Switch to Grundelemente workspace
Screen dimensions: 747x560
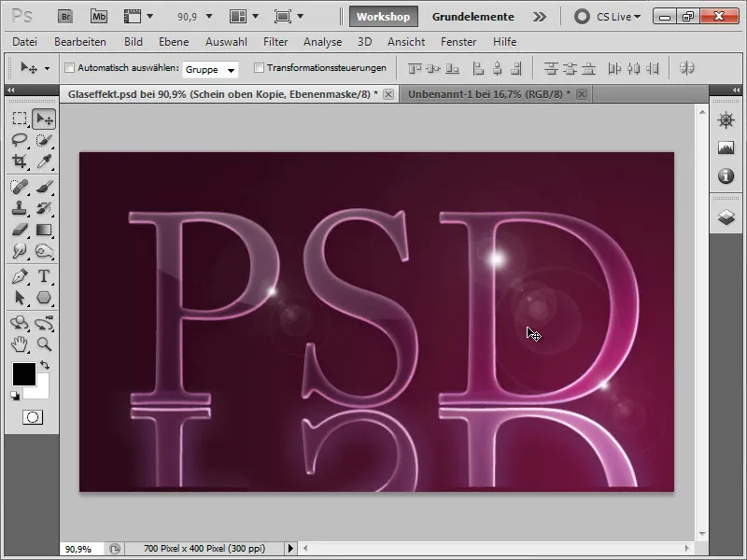(x=472, y=17)
